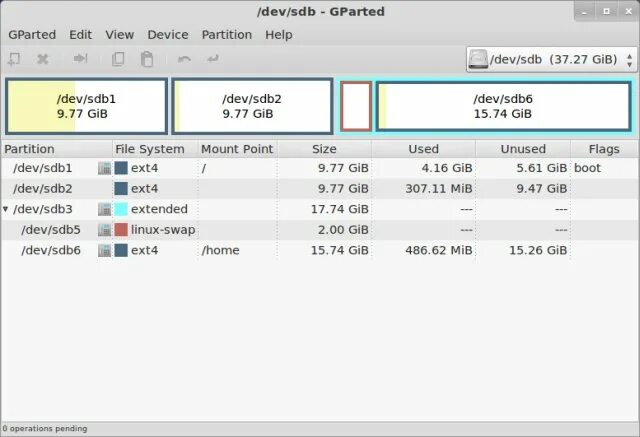The image size is (640, 437).
Task: Click the Delete partition toolbar icon
Action: click(42, 59)
